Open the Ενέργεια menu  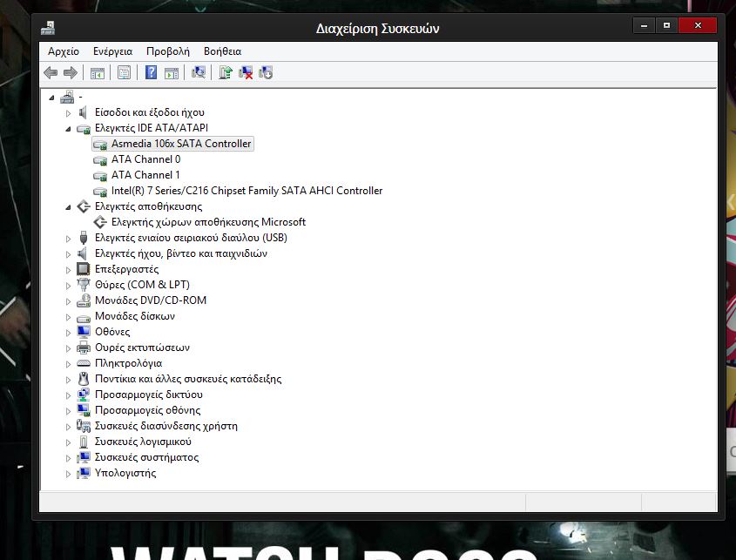112,51
